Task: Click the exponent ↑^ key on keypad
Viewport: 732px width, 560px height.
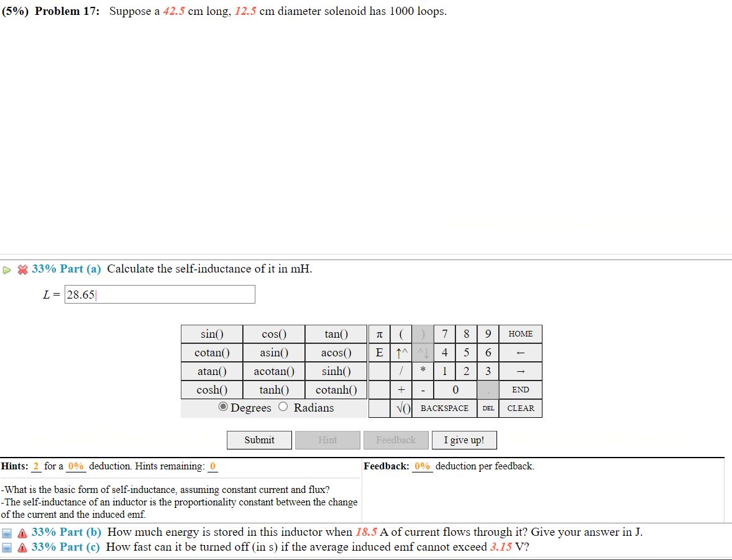Action: (x=401, y=352)
